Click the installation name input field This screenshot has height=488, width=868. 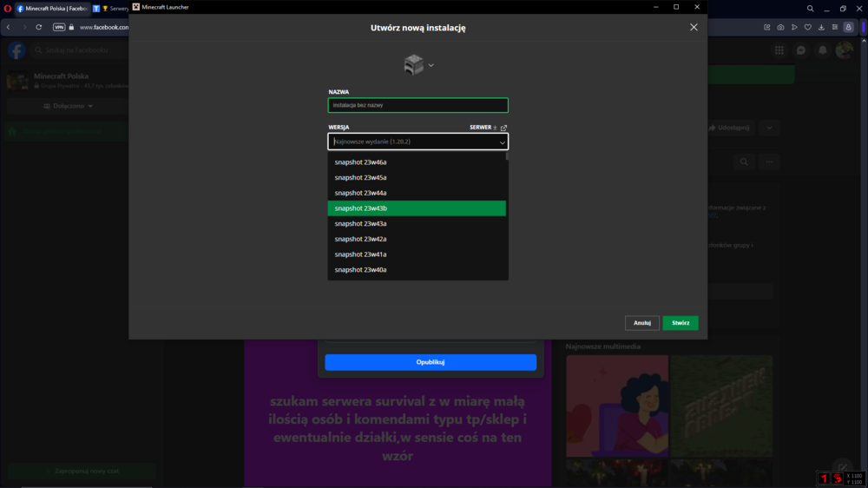pyautogui.click(x=418, y=105)
